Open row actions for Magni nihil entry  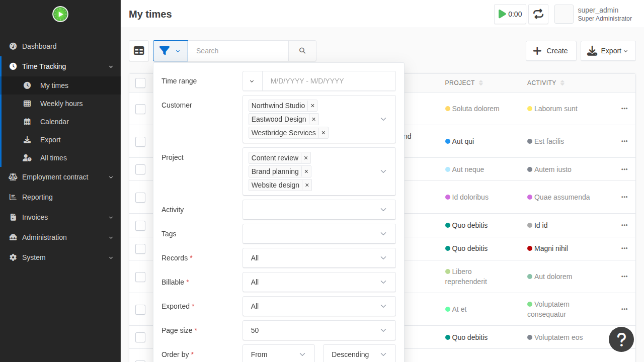point(624,248)
